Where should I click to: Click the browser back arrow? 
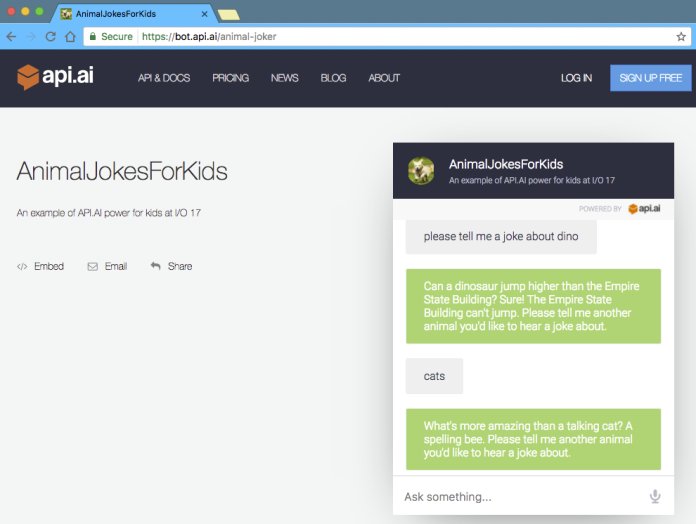click(11, 37)
